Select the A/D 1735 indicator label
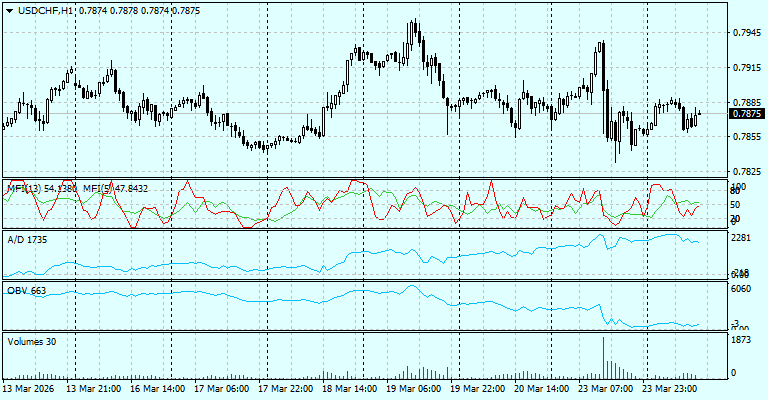Screen dimensions: 768x400 coord(27,240)
